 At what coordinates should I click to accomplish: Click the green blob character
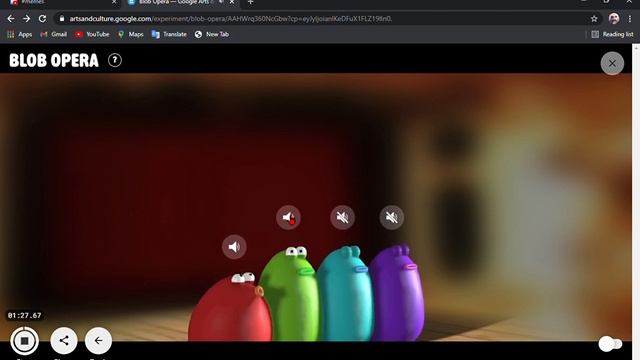(291, 294)
